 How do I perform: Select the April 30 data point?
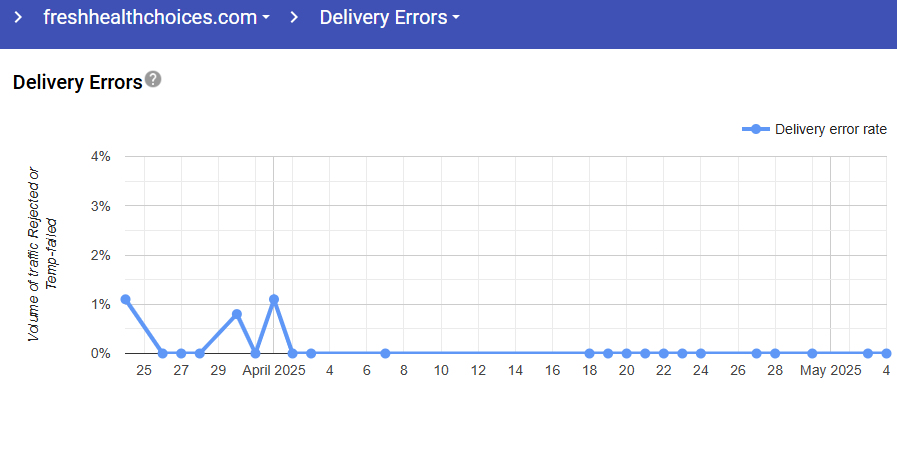pyautogui.click(x=812, y=353)
